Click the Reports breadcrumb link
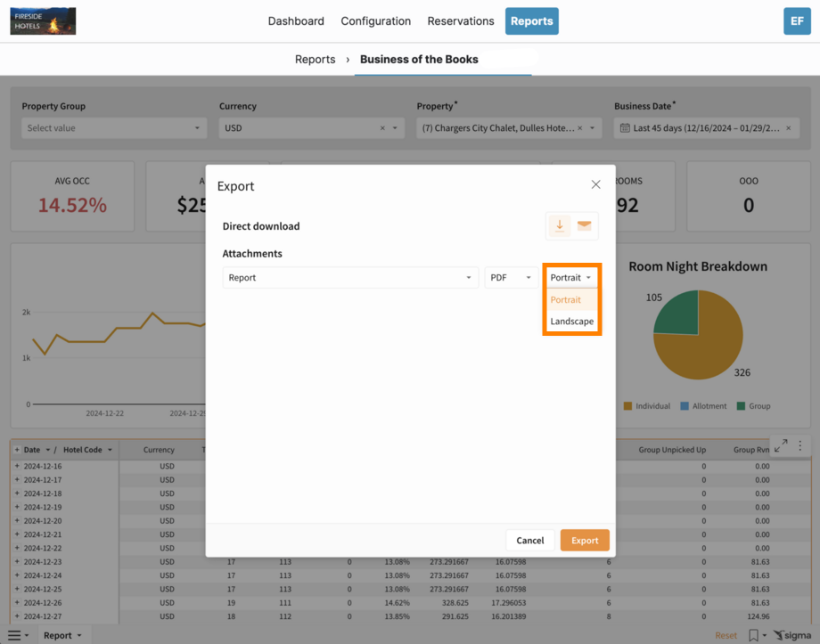The image size is (820, 644). click(315, 59)
